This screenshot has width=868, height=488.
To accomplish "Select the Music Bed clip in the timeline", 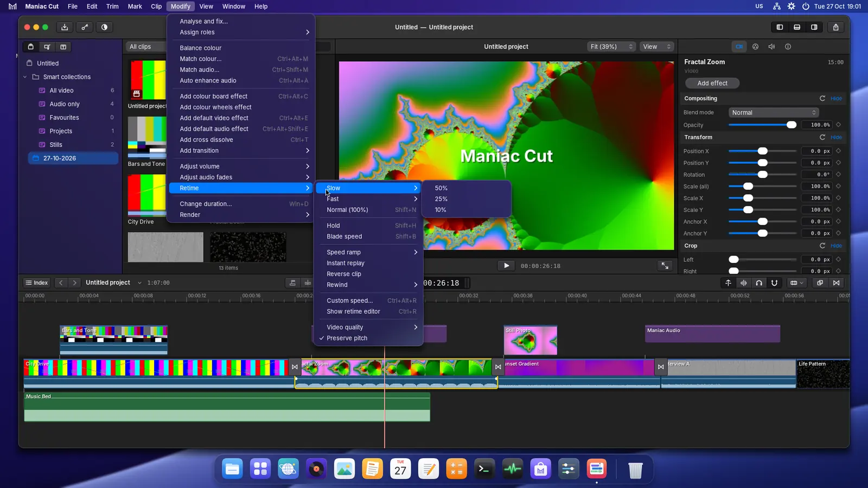I will pyautogui.click(x=227, y=407).
